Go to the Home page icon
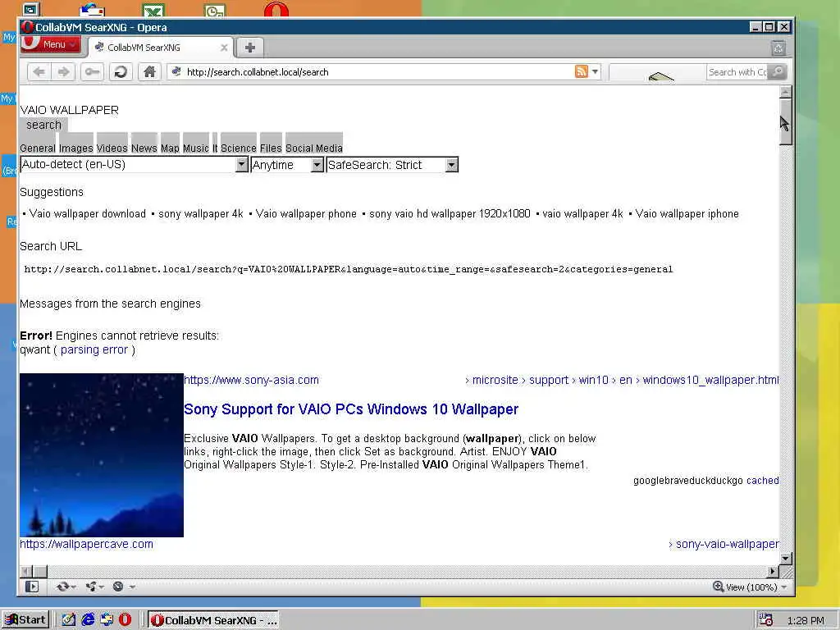 [x=149, y=72]
